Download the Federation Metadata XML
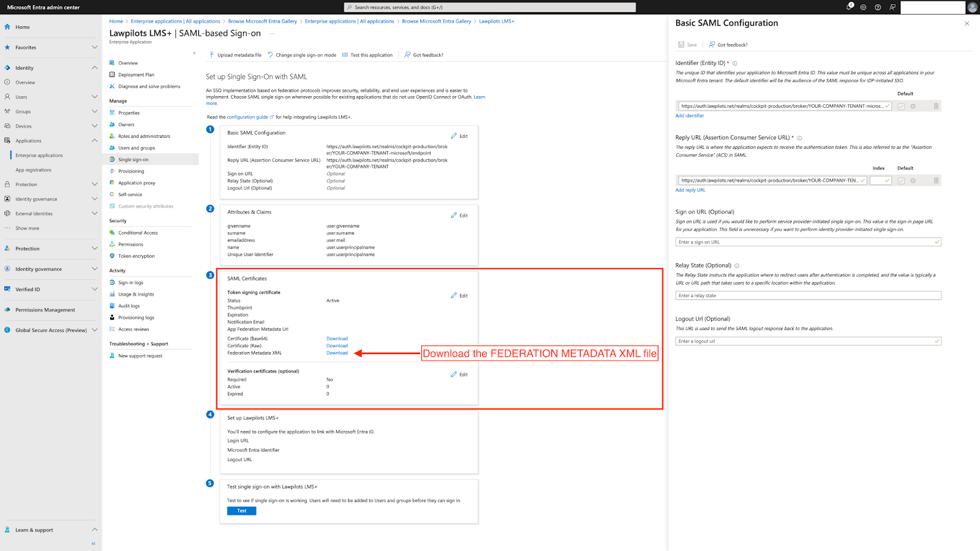This screenshot has height=551, width=980. click(337, 353)
